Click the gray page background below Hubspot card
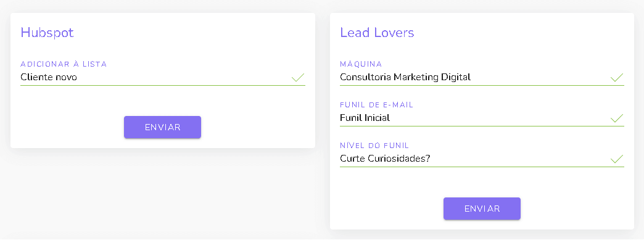This screenshot has width=644, height=240. click(x=163, y=193)
